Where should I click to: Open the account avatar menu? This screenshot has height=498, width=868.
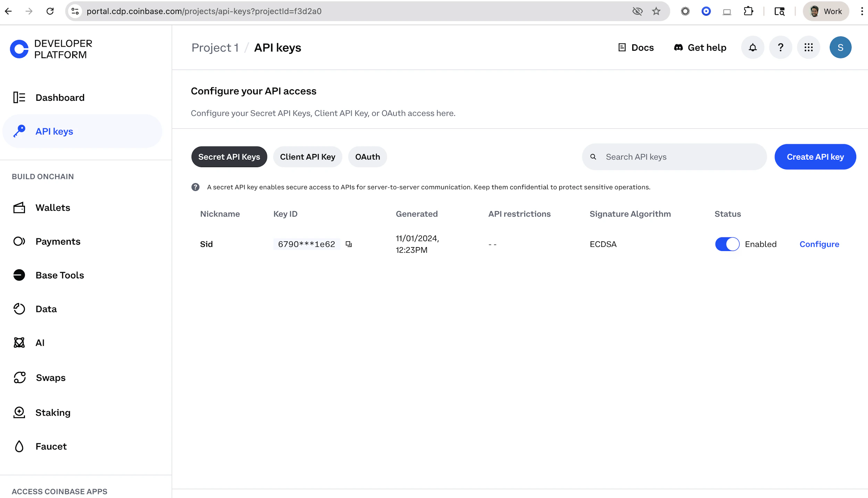(841, 47)
